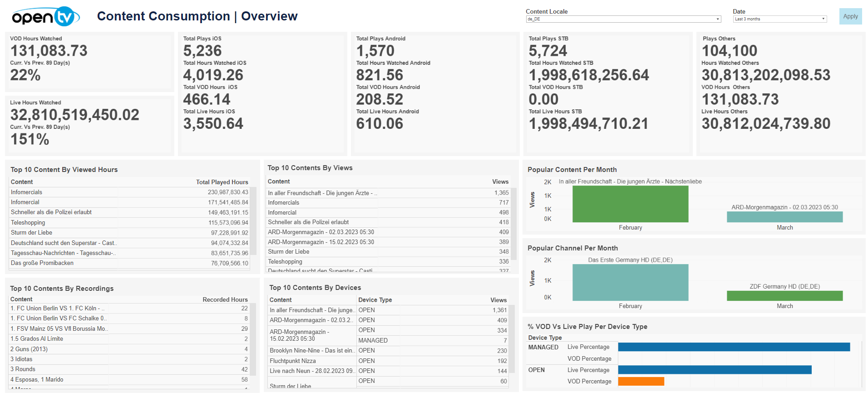Select the 3 Rounds recording row
Image resolution: width=868 pixels, height=397 pixels.
point(129,369)
